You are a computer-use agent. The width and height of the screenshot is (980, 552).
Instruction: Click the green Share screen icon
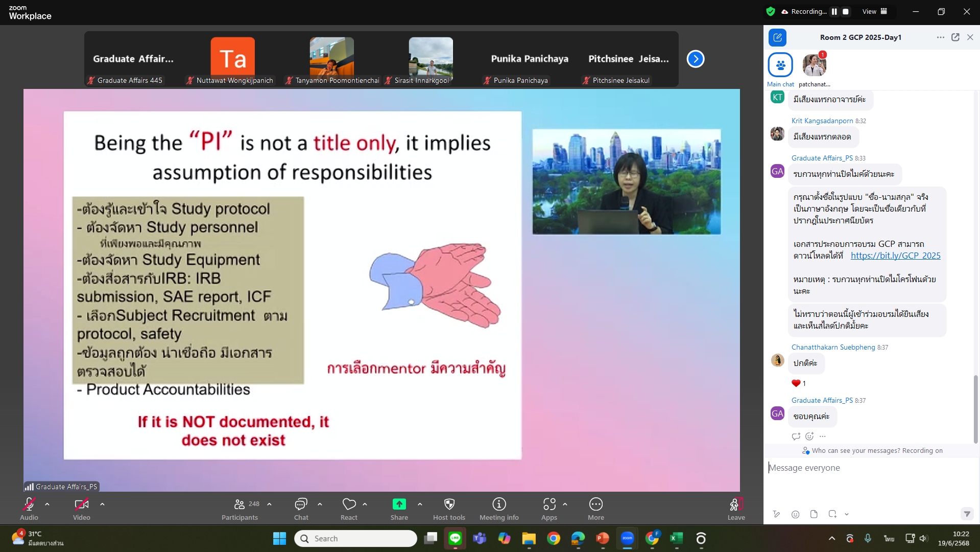tap(399, 504)
